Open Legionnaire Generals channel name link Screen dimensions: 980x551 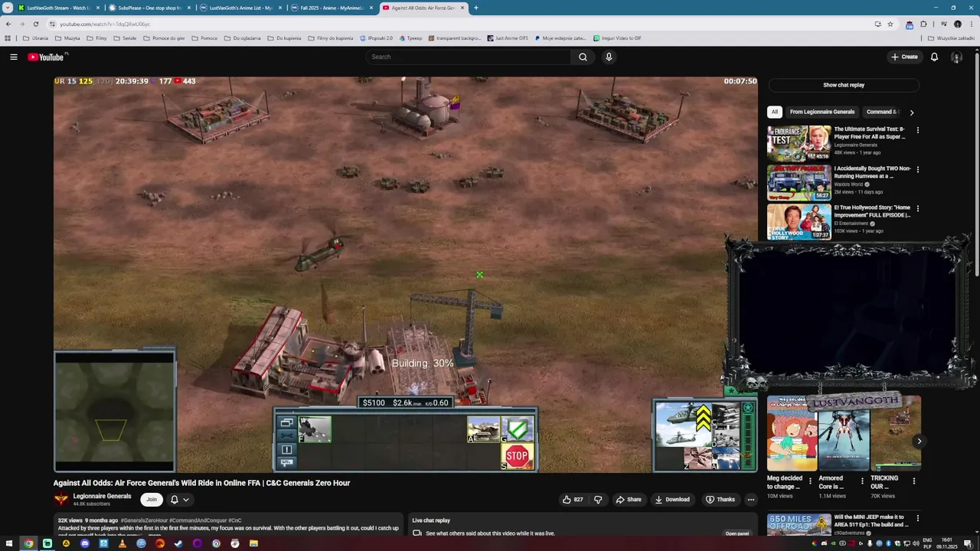(x=102, y=496)
